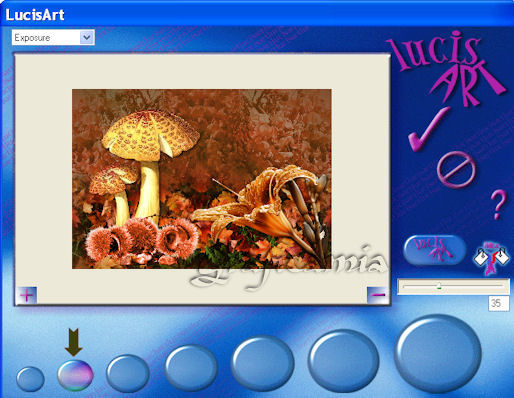Select the fourth blue bubble

(x=191, y=368)
